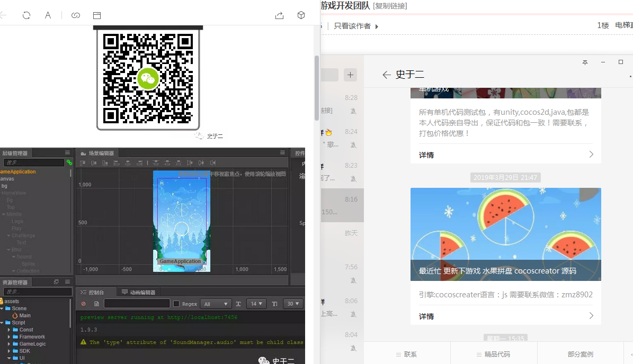Unmute the chat at 8:28
633x364 pixels.
353,111
